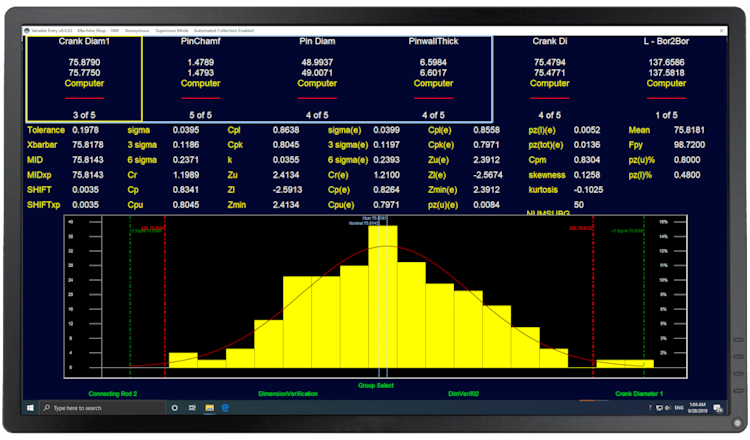
Task: Click the Cp value 0.8341
Action: [186, 190]
